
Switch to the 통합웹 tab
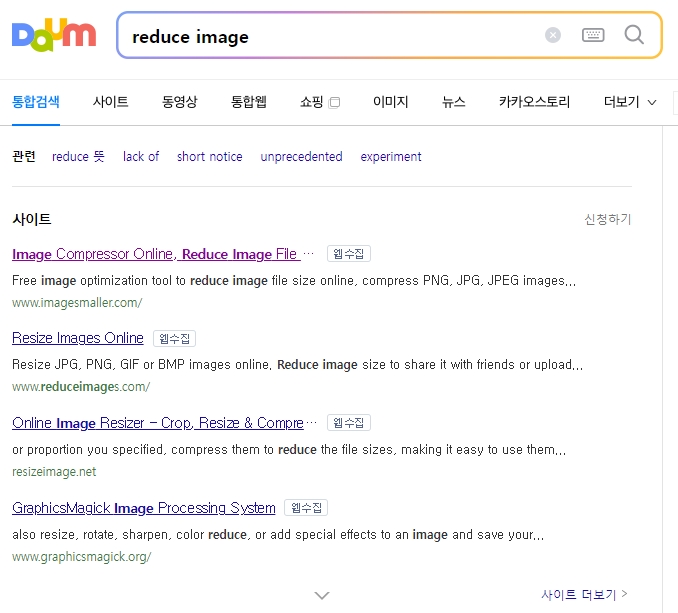[249, 102]
